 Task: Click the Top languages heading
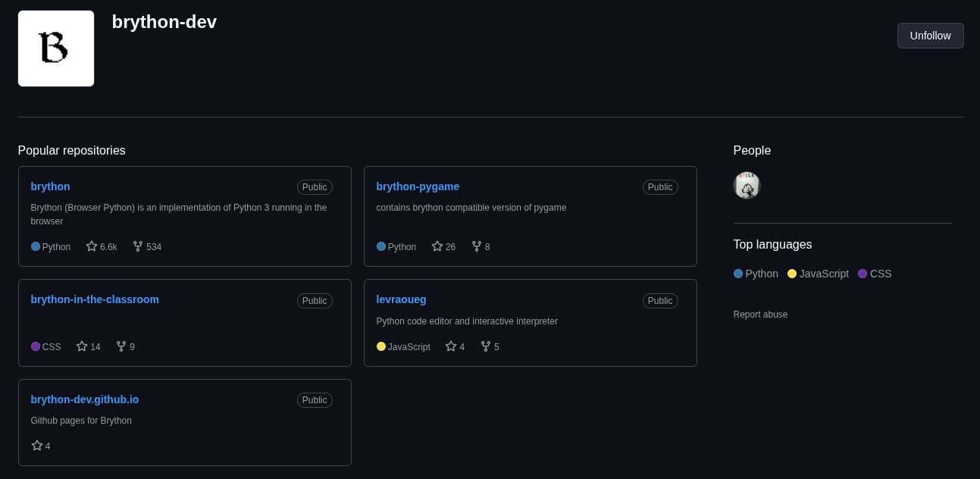[x=772, y=244]
